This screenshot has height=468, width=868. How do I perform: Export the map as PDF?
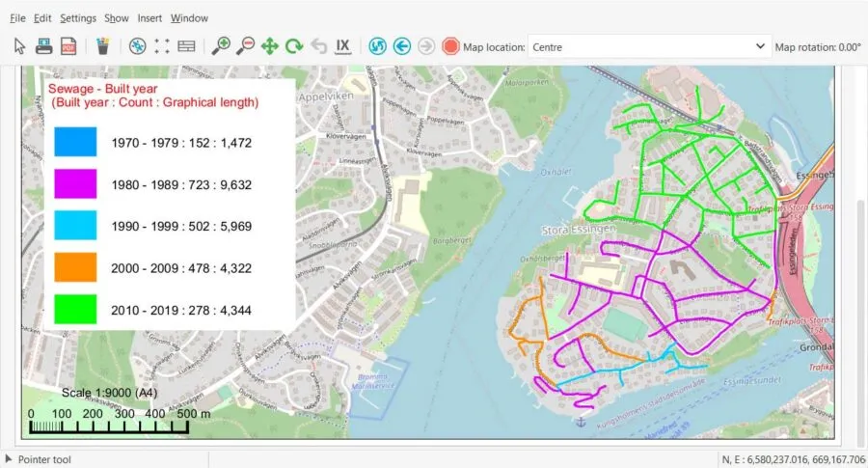[x=68, y=46]
